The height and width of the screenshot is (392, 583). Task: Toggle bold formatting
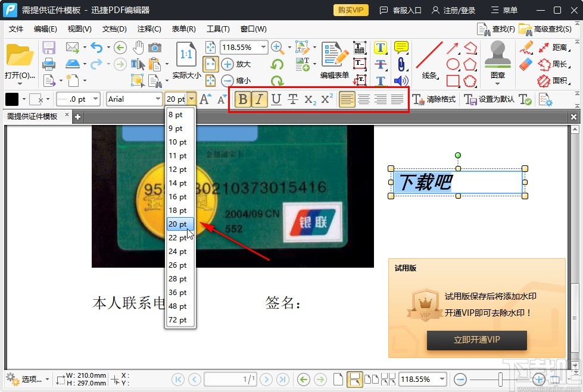point(242,99)
